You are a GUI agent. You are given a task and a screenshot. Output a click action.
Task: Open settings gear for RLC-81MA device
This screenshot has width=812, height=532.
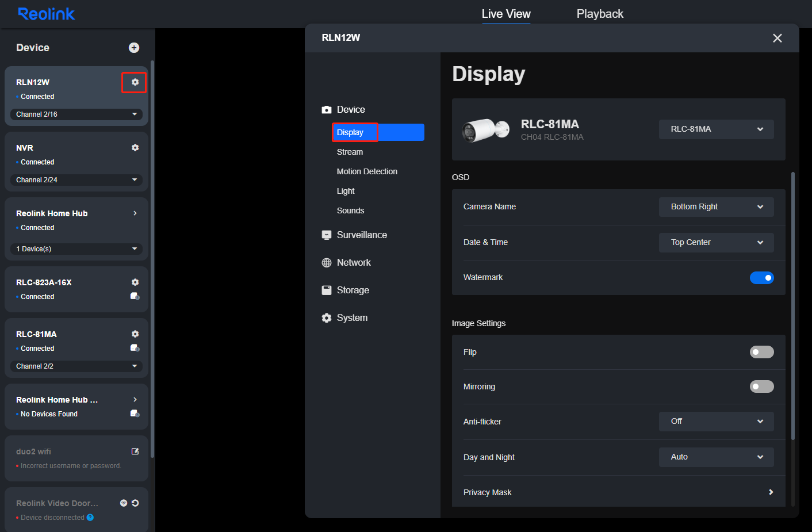tap(135, 334)
